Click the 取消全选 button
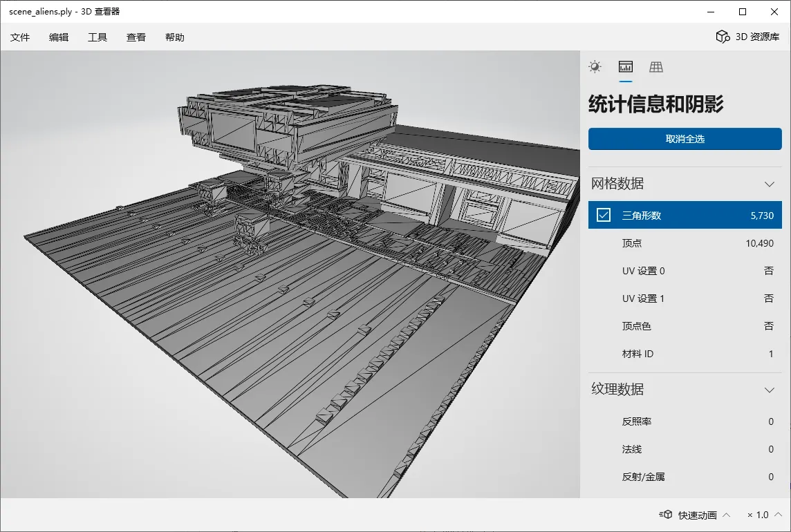791x532 pixels. click(x=685, y=139)
